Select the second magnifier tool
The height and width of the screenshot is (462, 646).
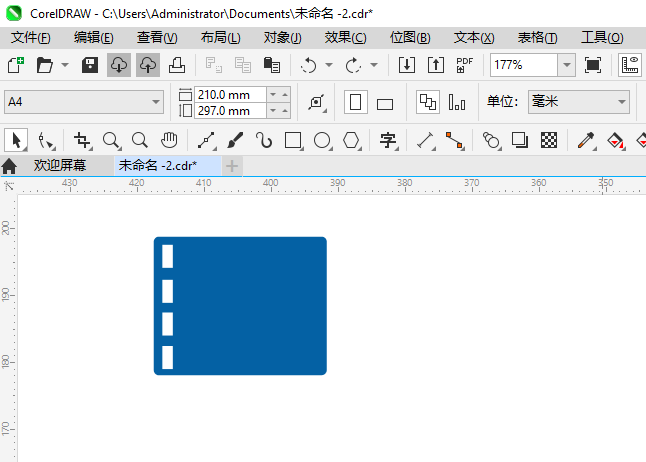[140, 141]
